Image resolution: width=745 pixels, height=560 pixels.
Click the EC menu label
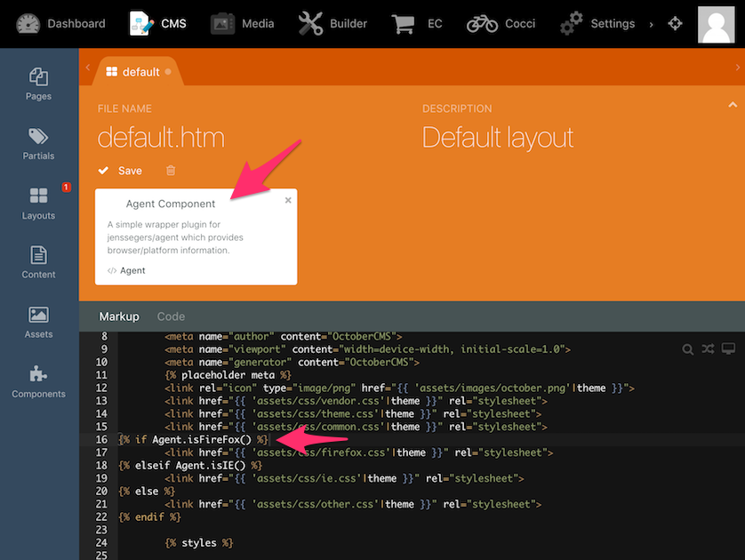coord(435,24)
